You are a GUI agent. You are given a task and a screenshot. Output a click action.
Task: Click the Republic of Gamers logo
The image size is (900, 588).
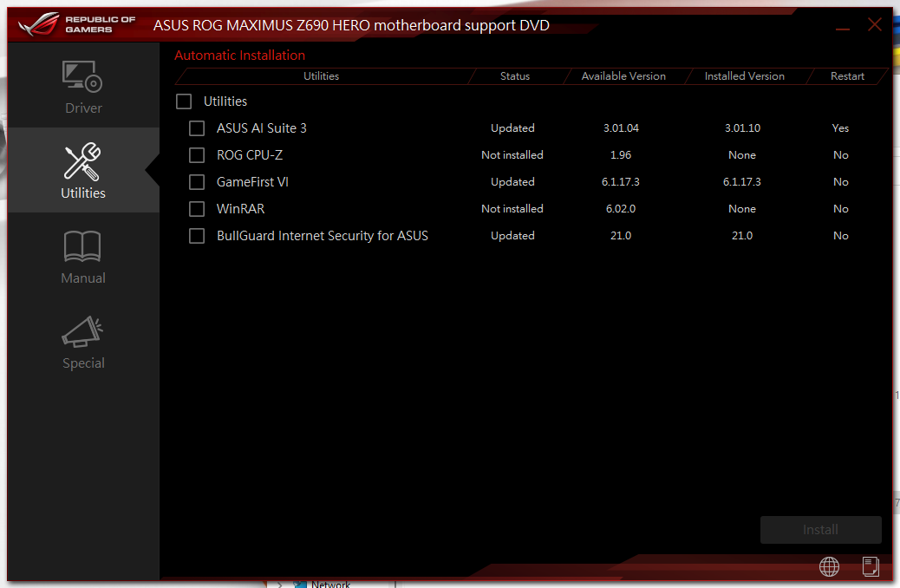point(76,24)
